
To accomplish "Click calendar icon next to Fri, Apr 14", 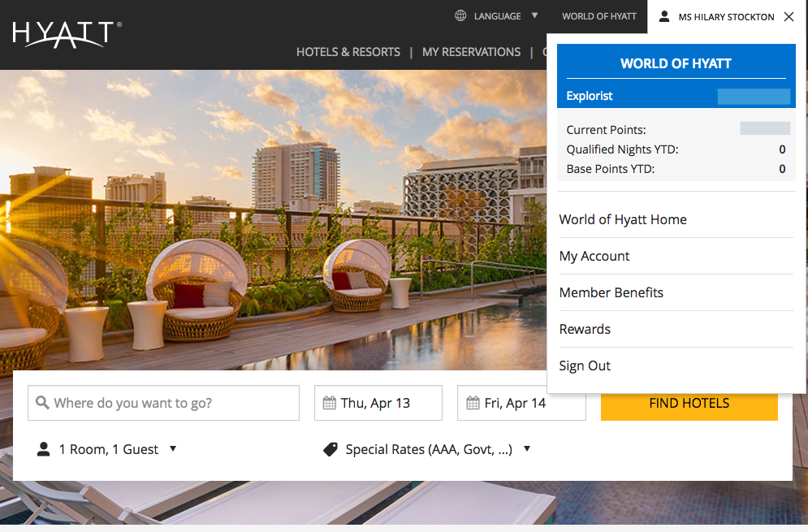I will click(x=473, y=403).
